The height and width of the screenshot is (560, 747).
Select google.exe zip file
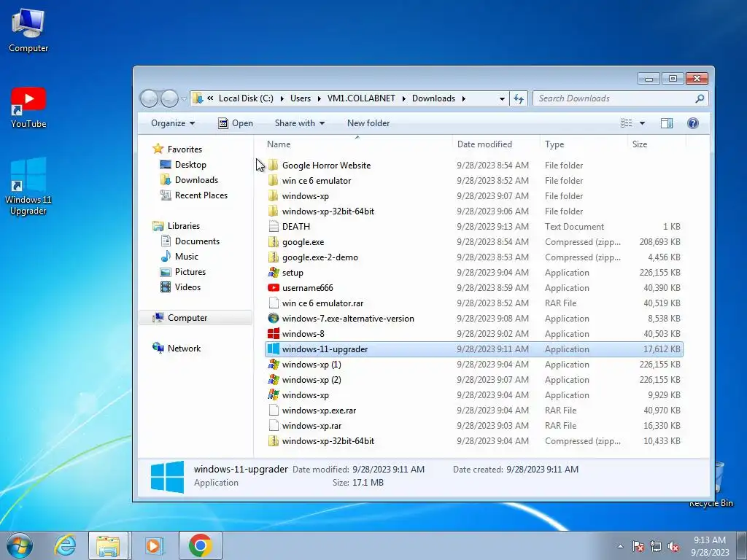[474, 242]
